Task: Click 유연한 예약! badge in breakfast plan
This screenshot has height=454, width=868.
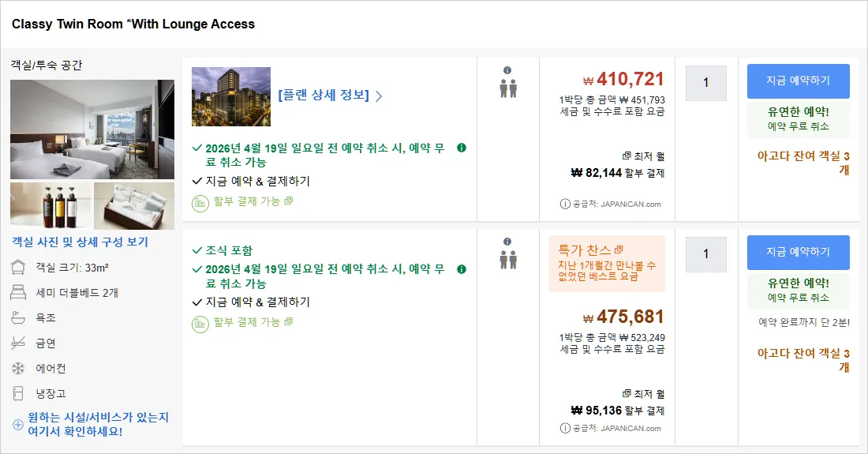Action: 799,290
